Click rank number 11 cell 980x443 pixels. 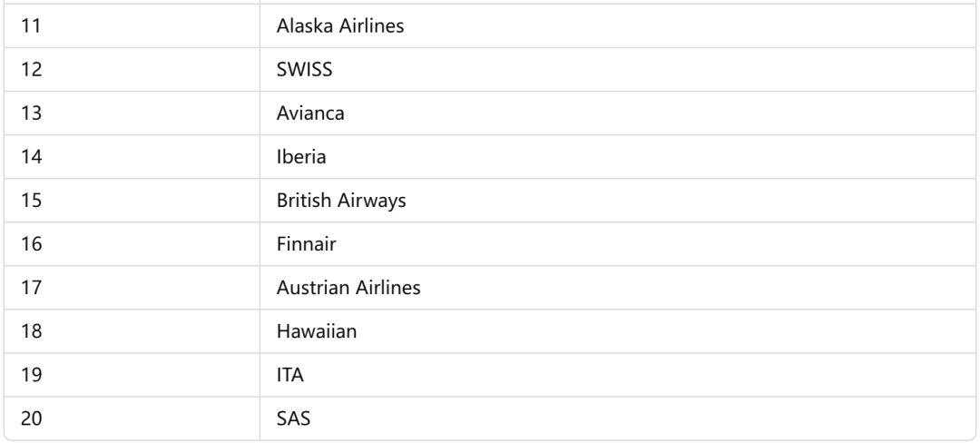tap(132, 25)
